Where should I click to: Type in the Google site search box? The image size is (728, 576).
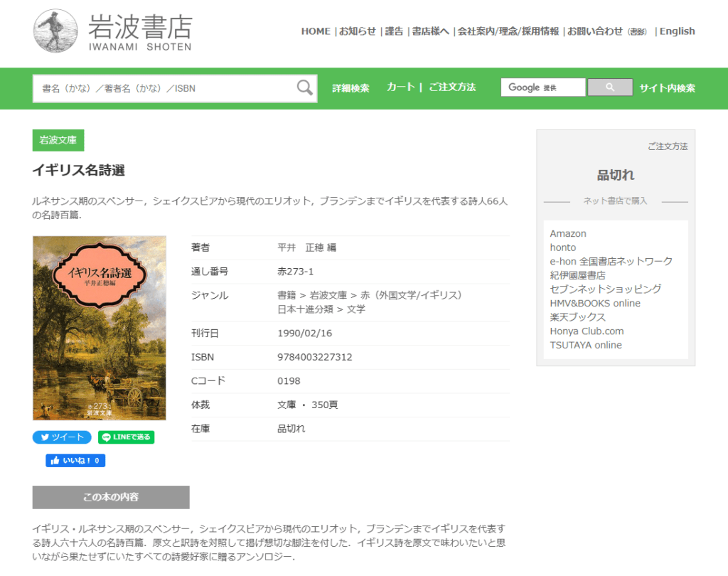coord(542,87)
